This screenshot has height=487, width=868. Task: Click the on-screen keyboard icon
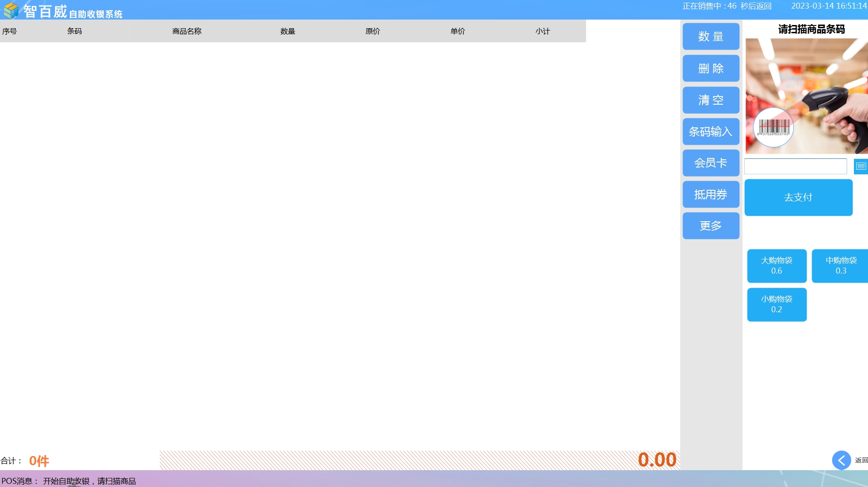[x=861, y=166]
